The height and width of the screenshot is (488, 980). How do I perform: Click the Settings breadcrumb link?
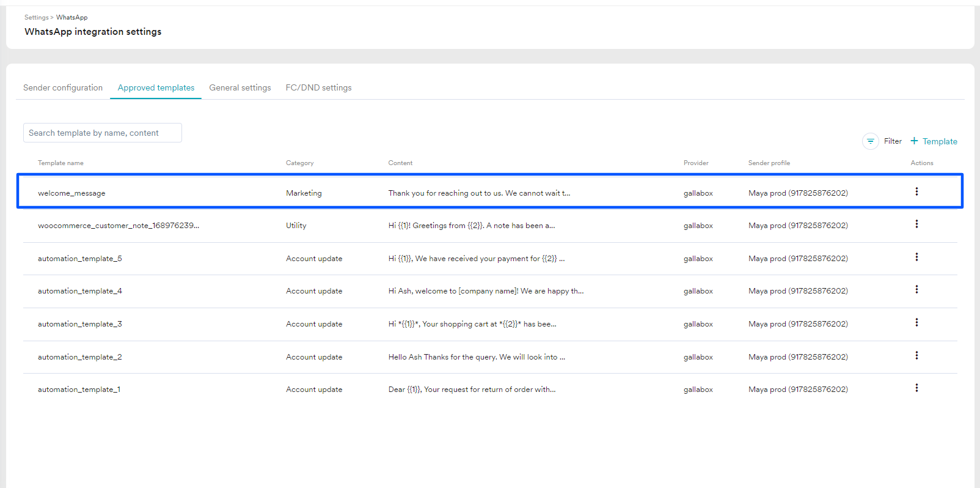(x=36, y=18)
